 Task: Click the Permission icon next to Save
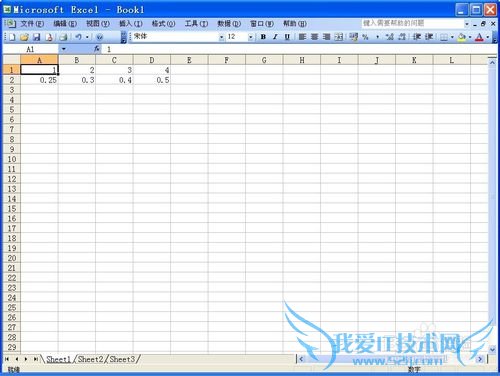(x=49, y=37)
